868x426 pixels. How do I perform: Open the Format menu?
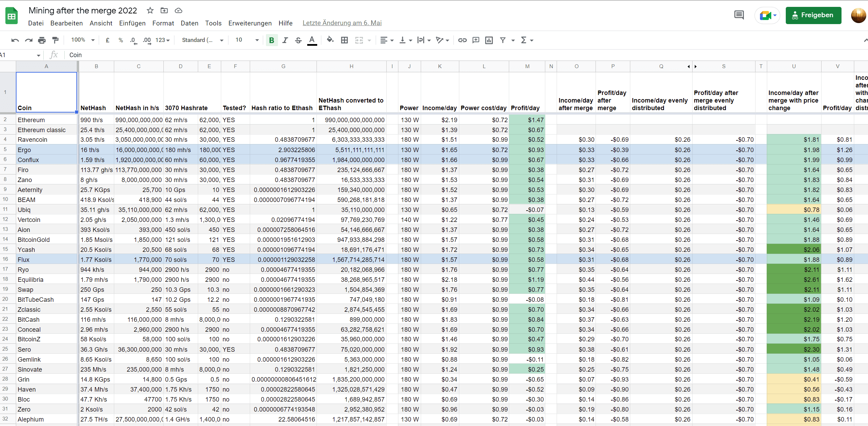[x=163, y=23]
